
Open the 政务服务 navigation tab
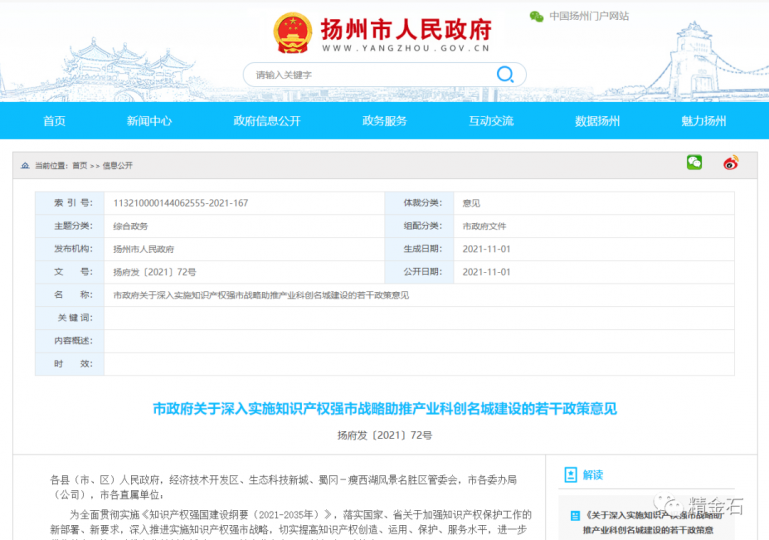coord(384,121)
